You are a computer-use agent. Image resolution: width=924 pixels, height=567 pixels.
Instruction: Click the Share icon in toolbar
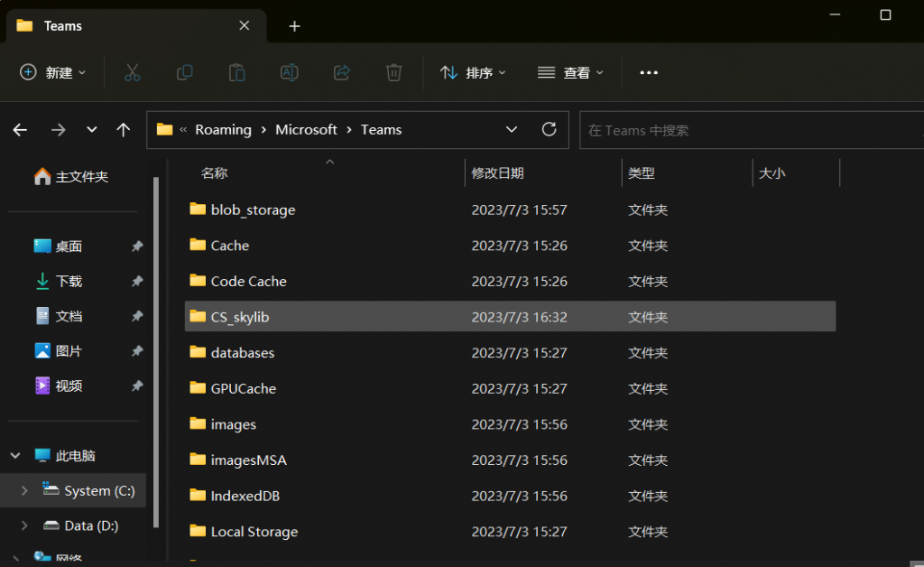pos(342,72)
